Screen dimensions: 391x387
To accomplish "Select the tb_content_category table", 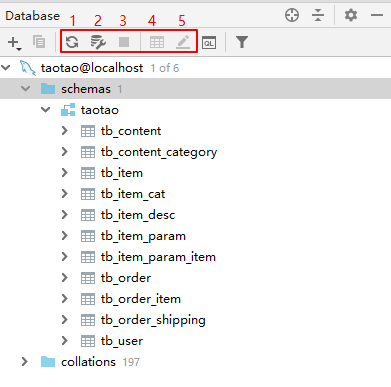I will [x=159, y=152].
